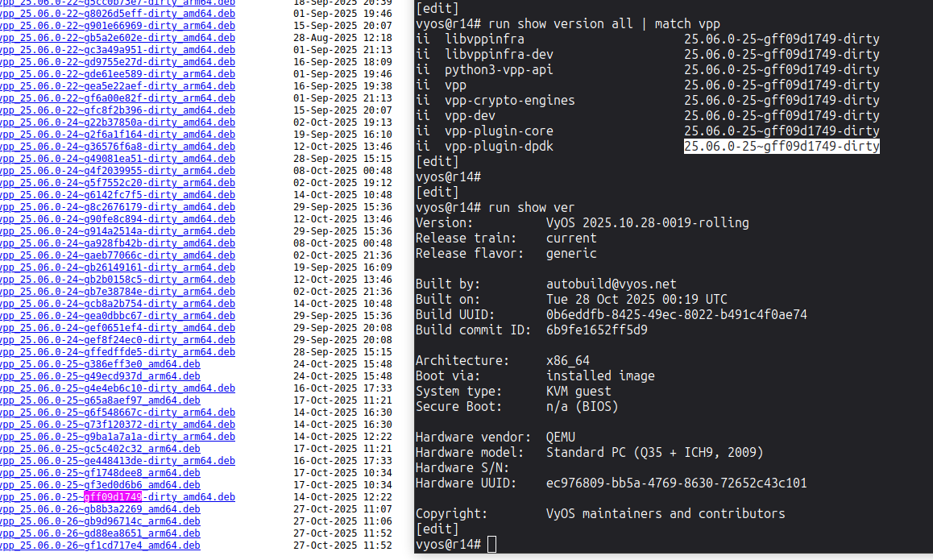Open vpp 25.06.0-22 gfc8f2b396-dirty amd64 link

(118, 110)
